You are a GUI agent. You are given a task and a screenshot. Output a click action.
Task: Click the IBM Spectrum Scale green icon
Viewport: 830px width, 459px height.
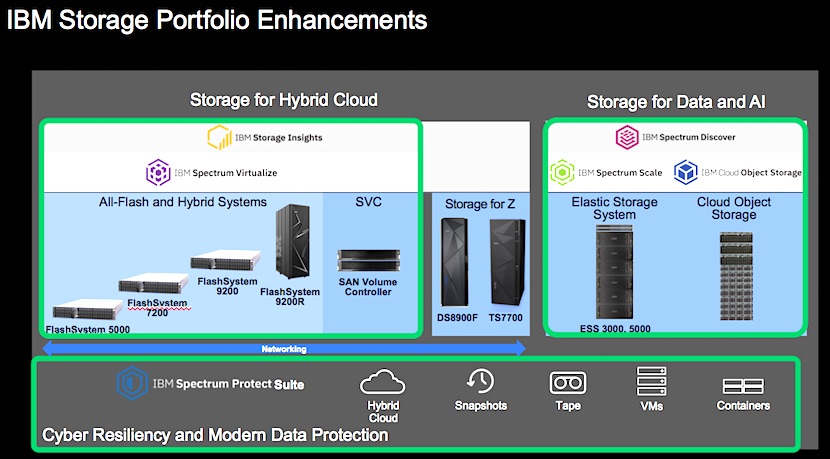click(x=565, y=172)
